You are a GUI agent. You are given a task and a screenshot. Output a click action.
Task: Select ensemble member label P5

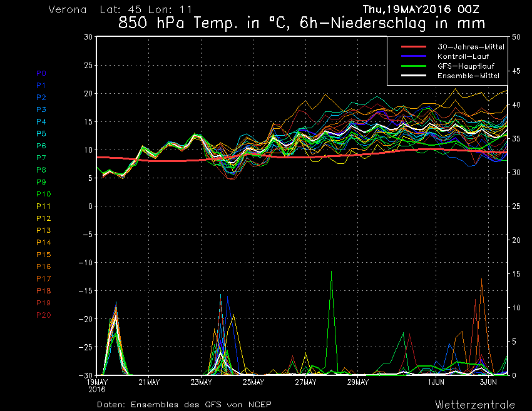pos(41,134)
